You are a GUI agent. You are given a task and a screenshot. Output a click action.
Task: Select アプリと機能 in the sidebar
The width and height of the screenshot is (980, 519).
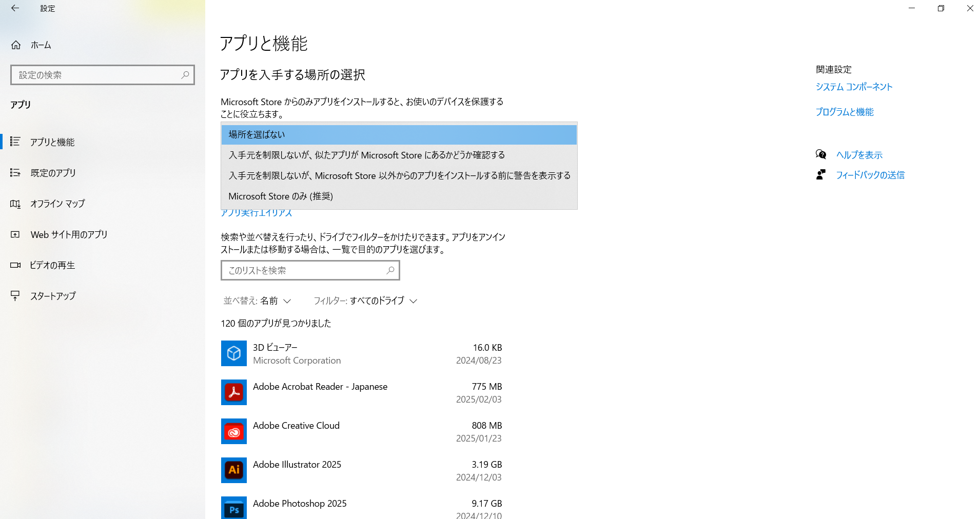coord(103,142)
